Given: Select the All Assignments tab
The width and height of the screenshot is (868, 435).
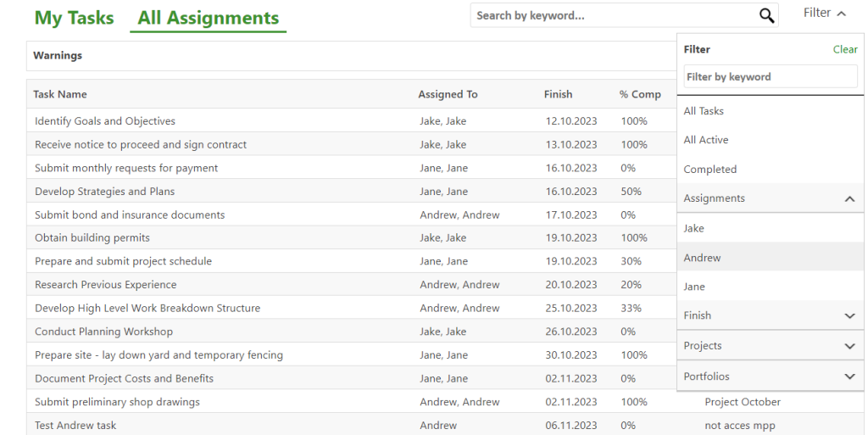Looking at the screenshot, I should (208, 18).
